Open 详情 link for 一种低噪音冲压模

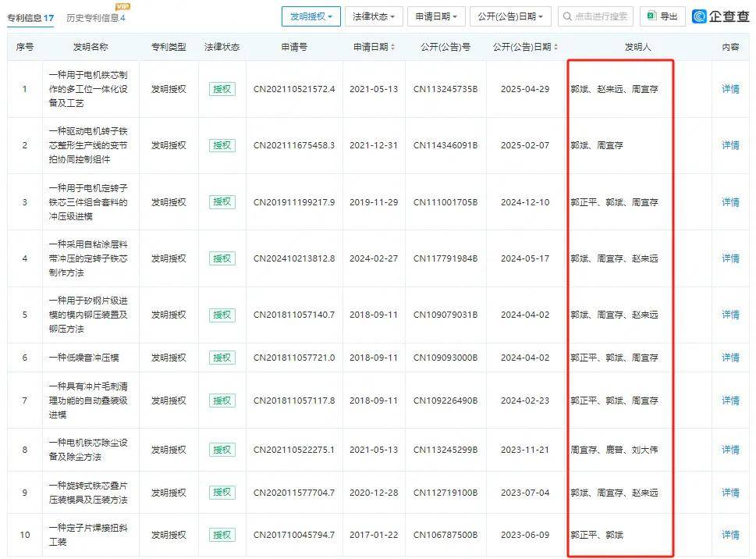pos(730,358)
